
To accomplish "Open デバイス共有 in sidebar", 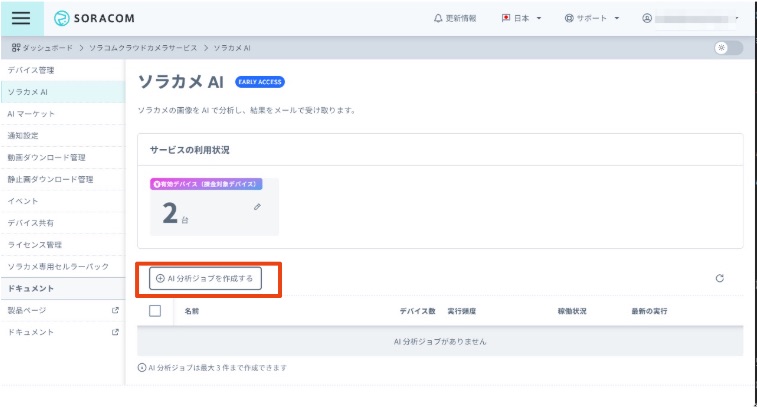I will [x=63, y=223].
